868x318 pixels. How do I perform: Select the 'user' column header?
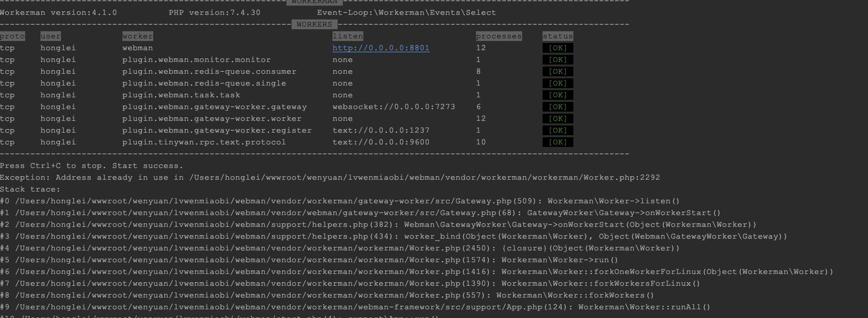(51, 36)
